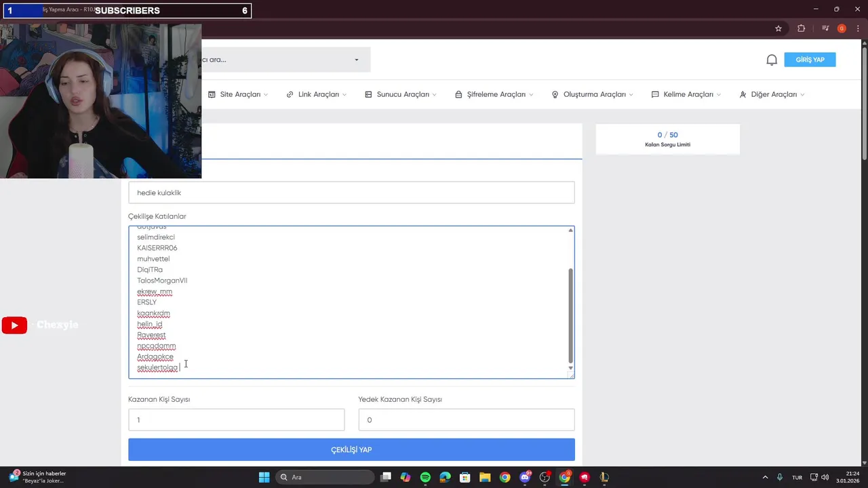868x488 pixels.
Task: Open the Kelime Araçları menu
Action: point(686,94)
